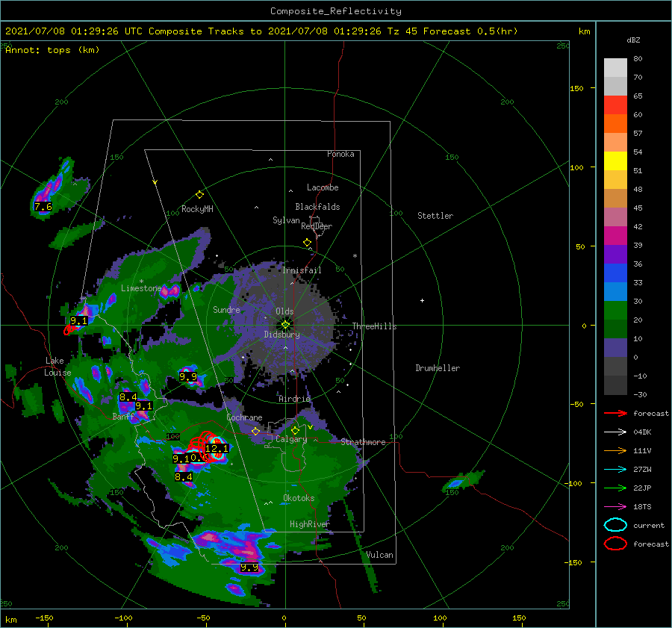Click the Airdrie city label
This screenshot has width=672, height=628.
[294, 399]
